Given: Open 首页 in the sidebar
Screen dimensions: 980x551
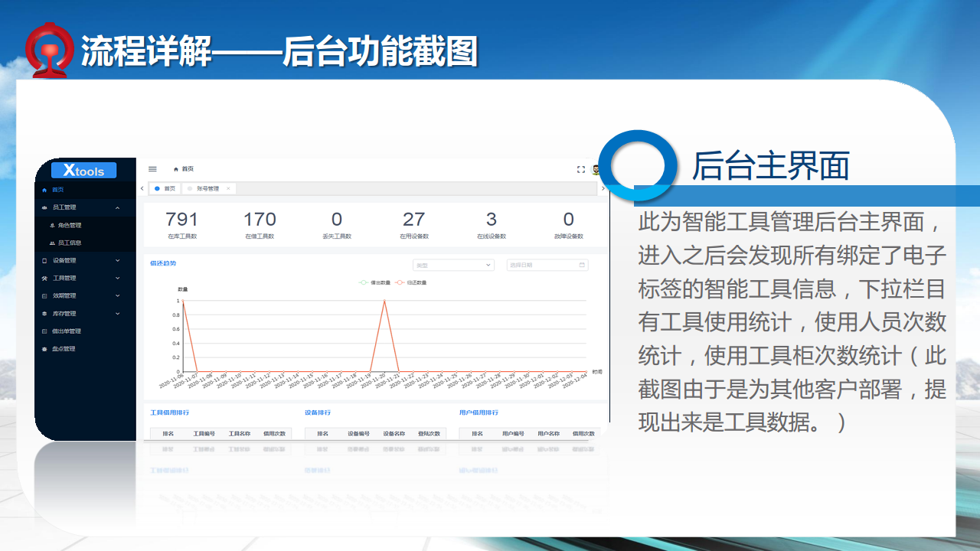Looking at the screenshot, I should 85,190.
